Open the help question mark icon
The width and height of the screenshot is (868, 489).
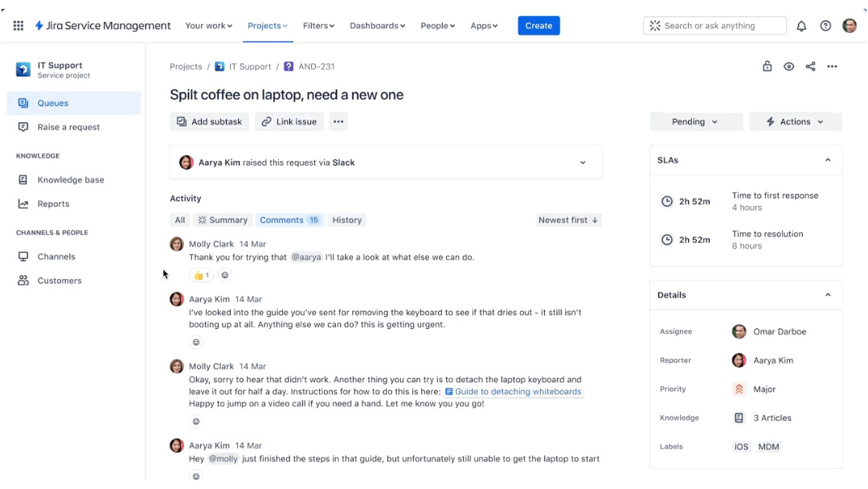point(825,26)
